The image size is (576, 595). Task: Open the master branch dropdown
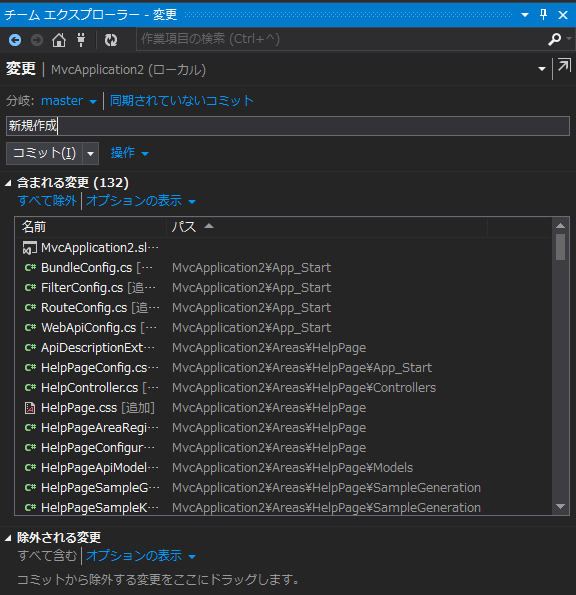click(69, 101)
